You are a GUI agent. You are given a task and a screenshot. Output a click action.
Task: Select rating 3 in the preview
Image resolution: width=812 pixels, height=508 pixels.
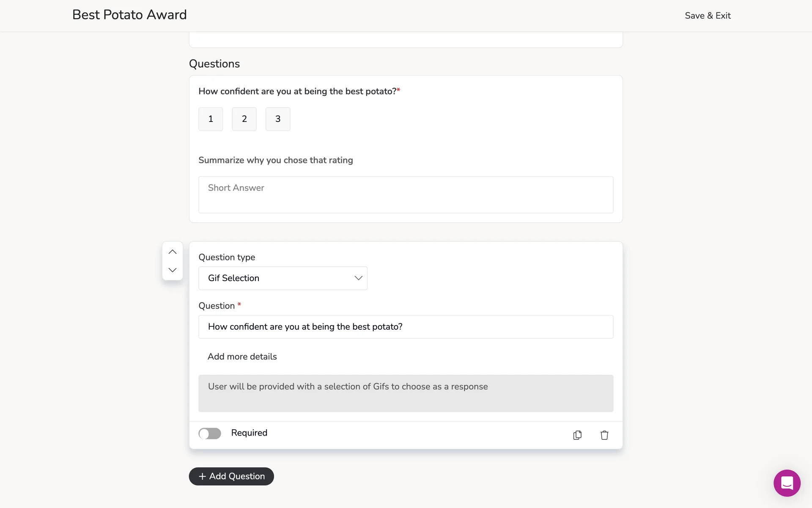pos(278,119)
